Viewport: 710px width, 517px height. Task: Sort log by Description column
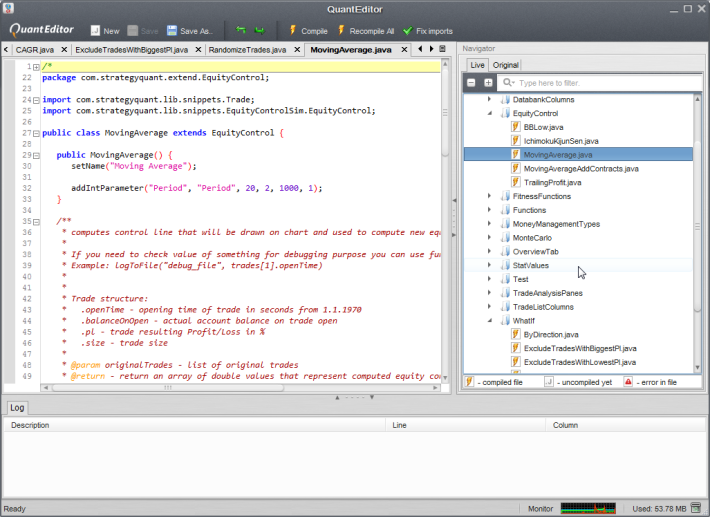click(195, 425)
